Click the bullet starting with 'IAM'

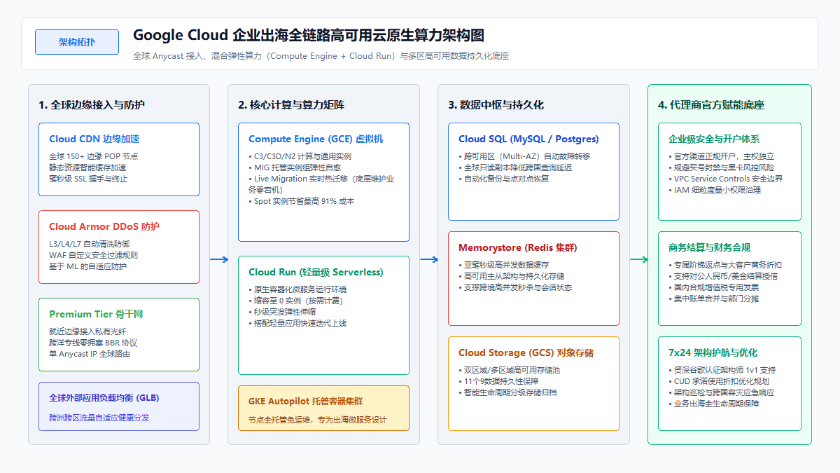pyautogui.click(x=715, y=190)
